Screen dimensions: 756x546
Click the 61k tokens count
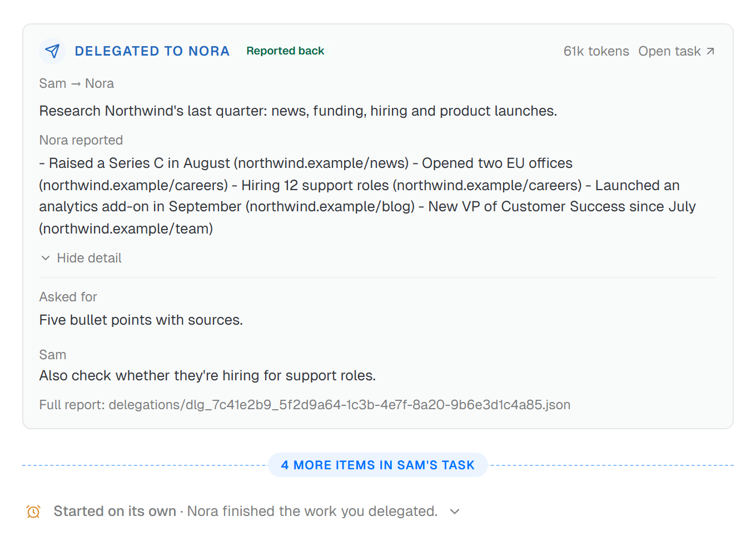(x=596, y=51)
